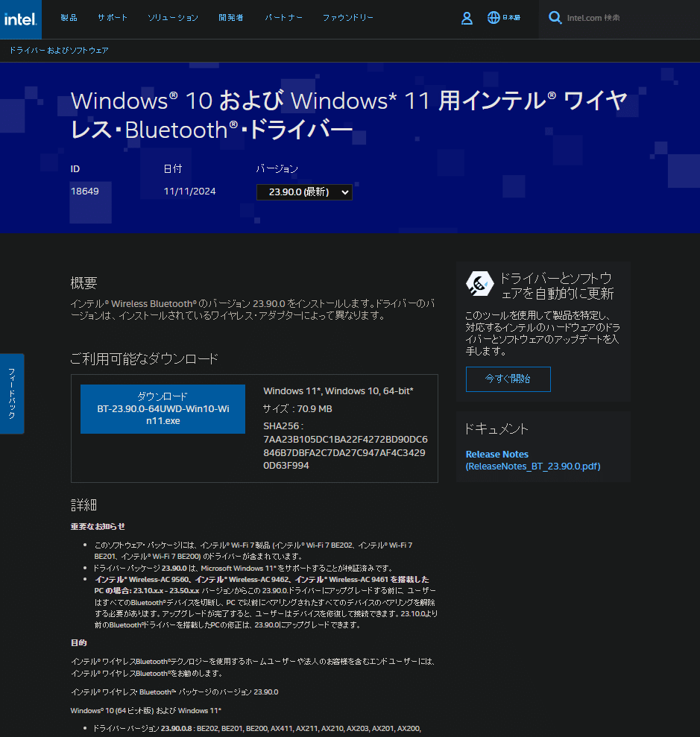Open the フィードバック side tab
700x737 pixels.
click(x=12, y=394)
